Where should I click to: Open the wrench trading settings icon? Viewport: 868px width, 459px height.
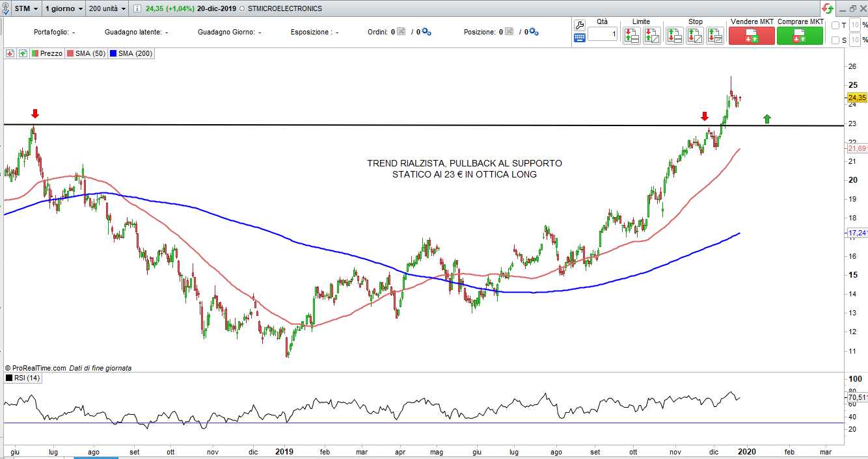[580, 25]
